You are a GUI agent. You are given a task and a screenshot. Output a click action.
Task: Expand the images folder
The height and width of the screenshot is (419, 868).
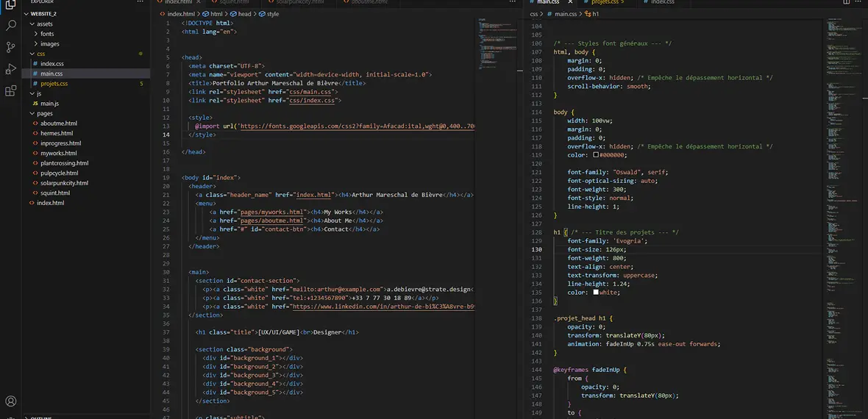coord(49,44)
